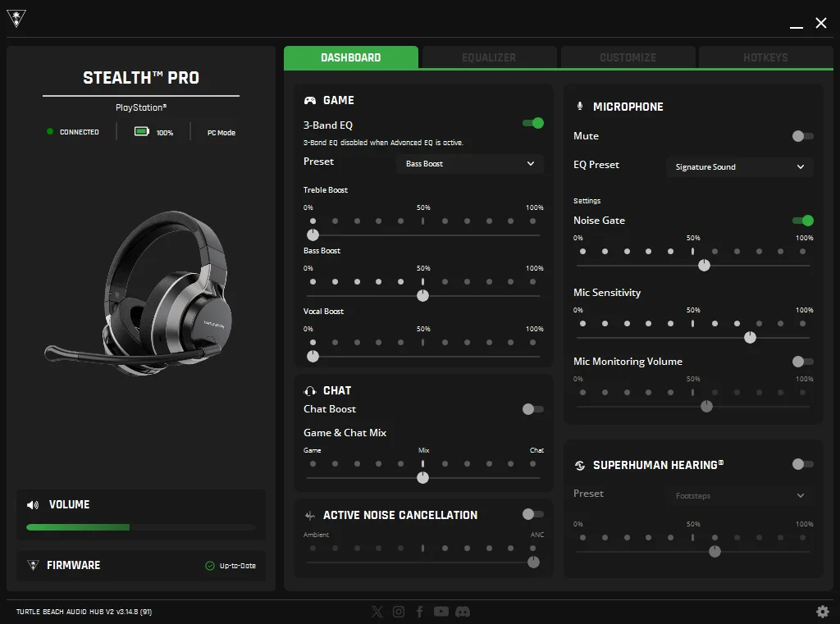Click the firmware Up-to-Date status

point(231,566)
